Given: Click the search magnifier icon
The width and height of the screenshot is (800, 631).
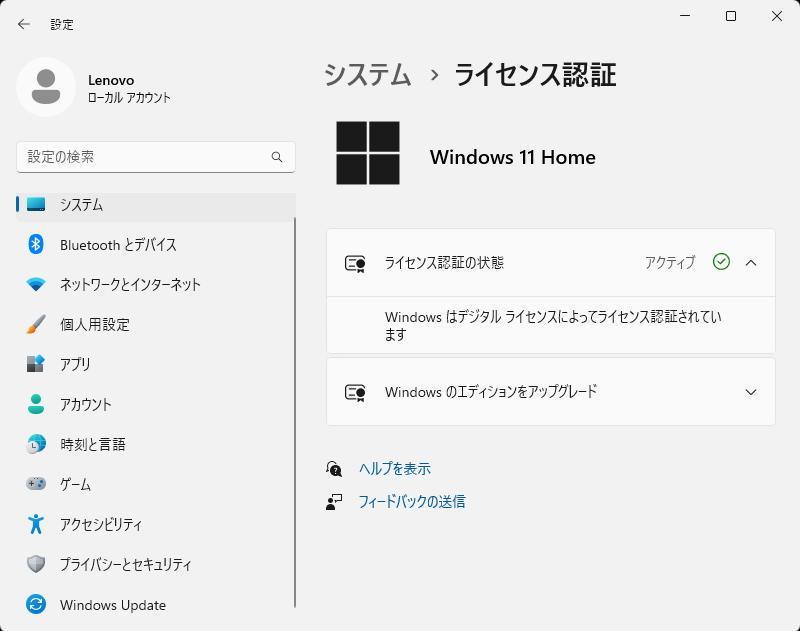Looking at the screenshot, I should [277, 157].
